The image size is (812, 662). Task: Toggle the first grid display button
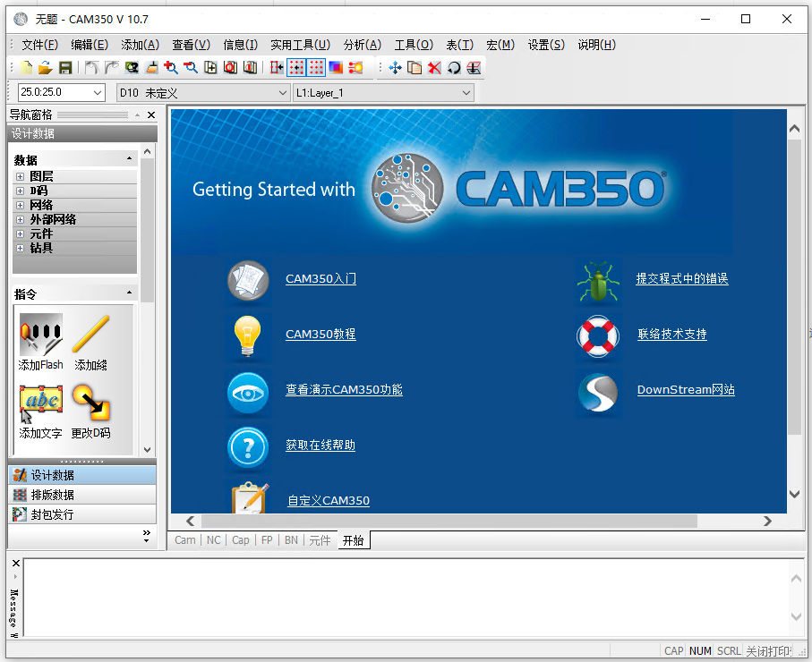297,66
